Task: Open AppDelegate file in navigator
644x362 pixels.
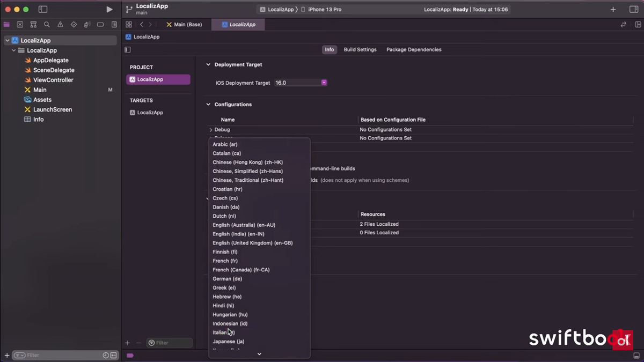Action: tap(51, 61)
